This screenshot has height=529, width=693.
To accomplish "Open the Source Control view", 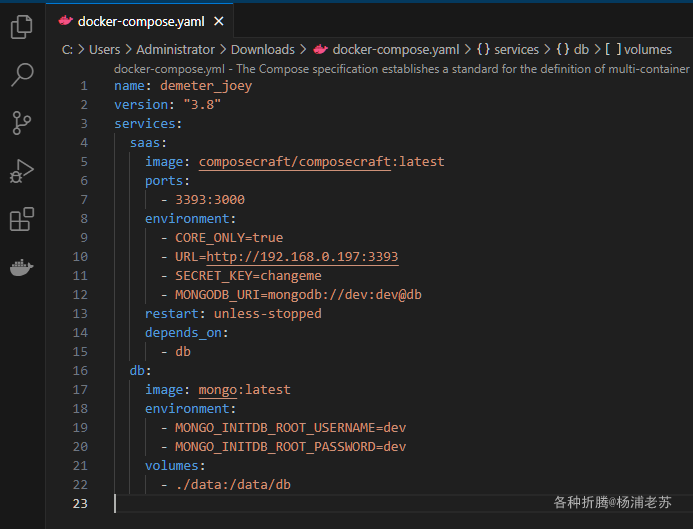I will 21,123.
